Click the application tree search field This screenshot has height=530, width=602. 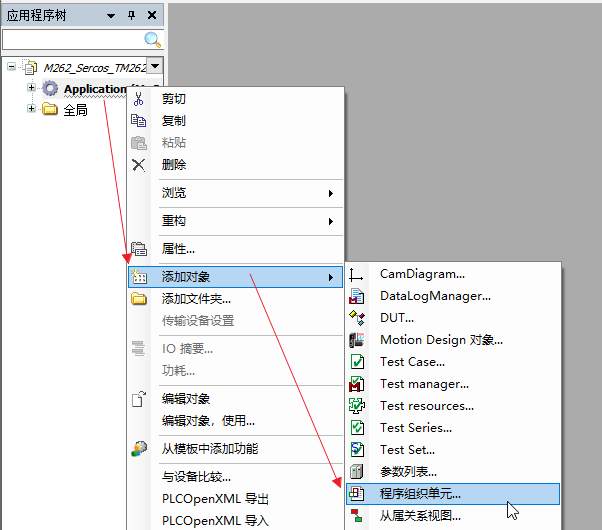pos(72,40)
